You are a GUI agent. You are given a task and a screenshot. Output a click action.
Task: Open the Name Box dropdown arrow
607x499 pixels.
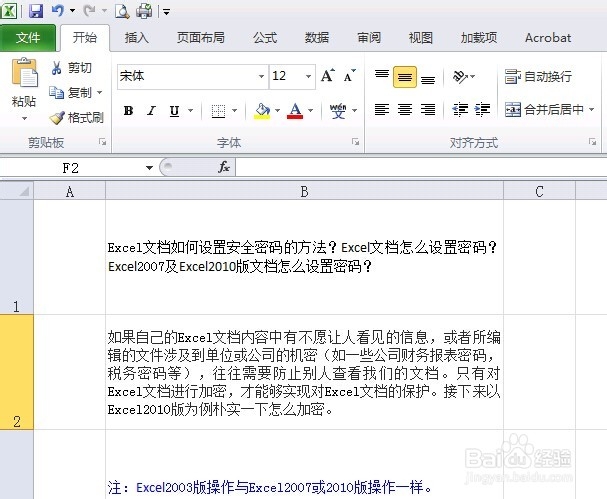pos(149,168)
